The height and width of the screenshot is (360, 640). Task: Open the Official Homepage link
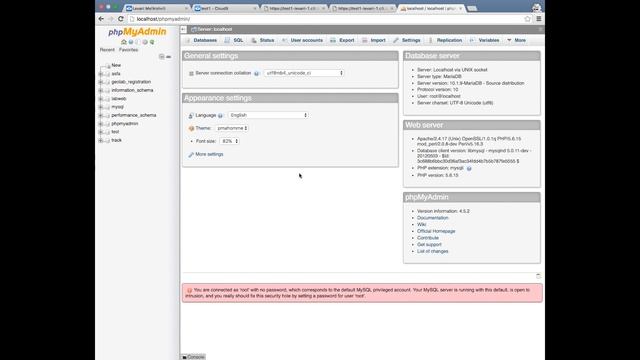click(436, 231)
